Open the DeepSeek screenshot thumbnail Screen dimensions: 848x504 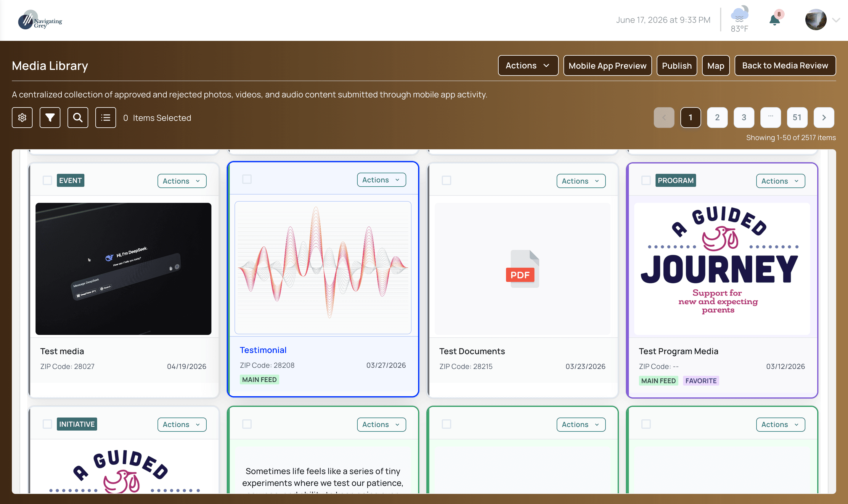coord(123,269)
